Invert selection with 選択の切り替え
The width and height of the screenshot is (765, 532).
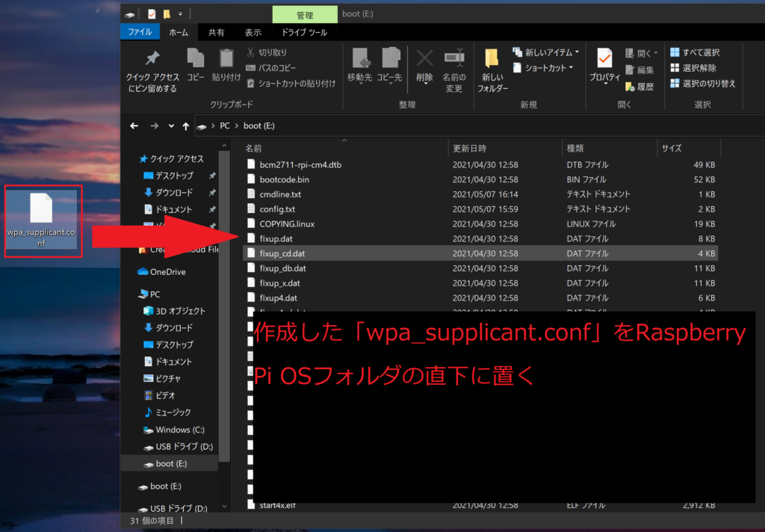(x=703, y=84)
